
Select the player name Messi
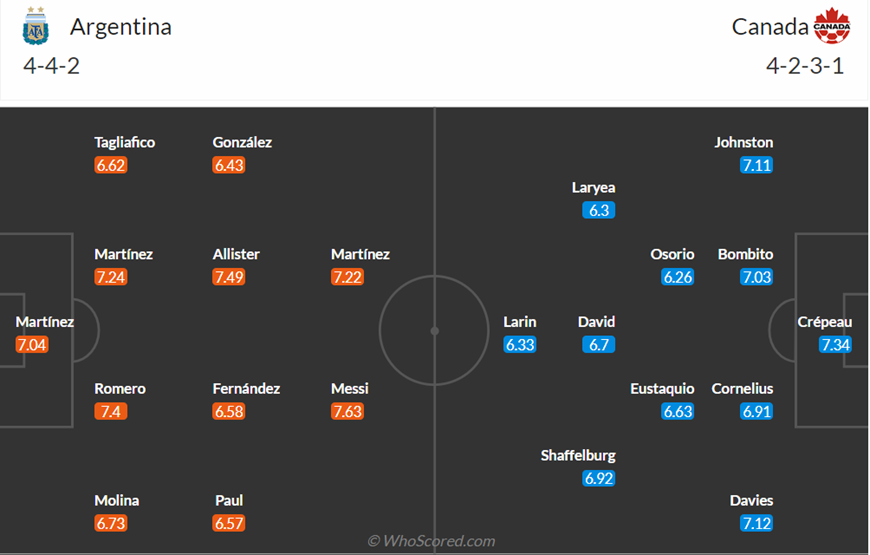point(350,388)
